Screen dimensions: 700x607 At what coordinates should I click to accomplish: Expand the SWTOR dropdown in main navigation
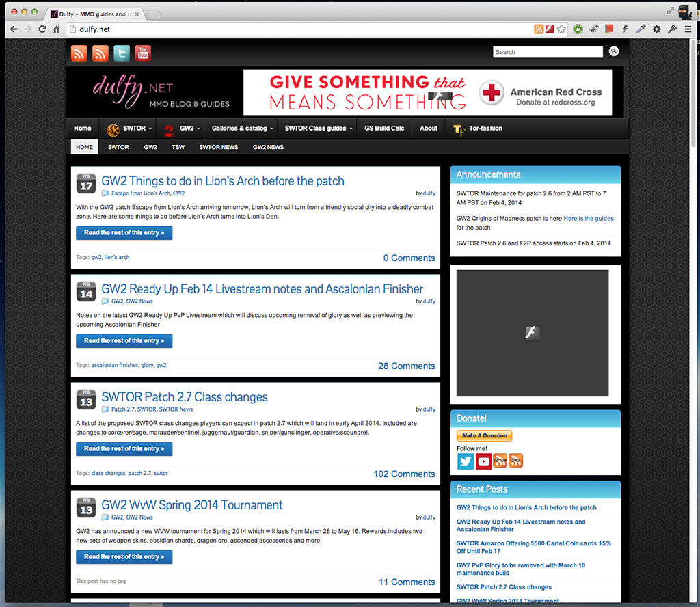coord(129,129)
